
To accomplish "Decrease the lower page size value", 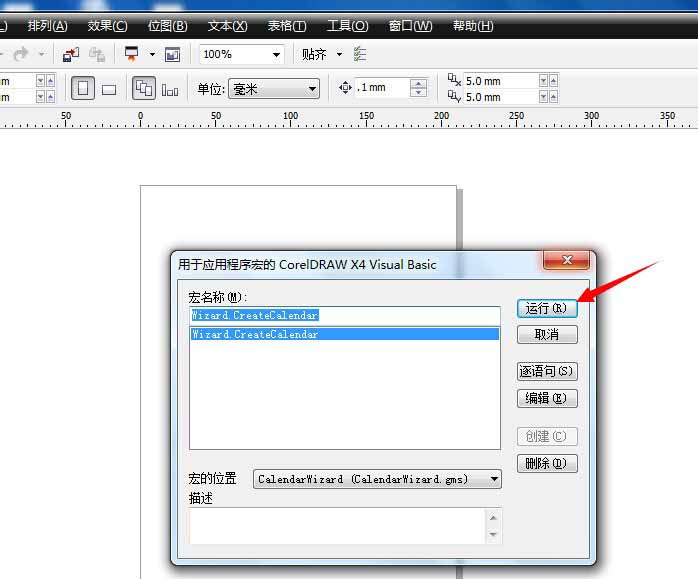I will click(40, 97).
